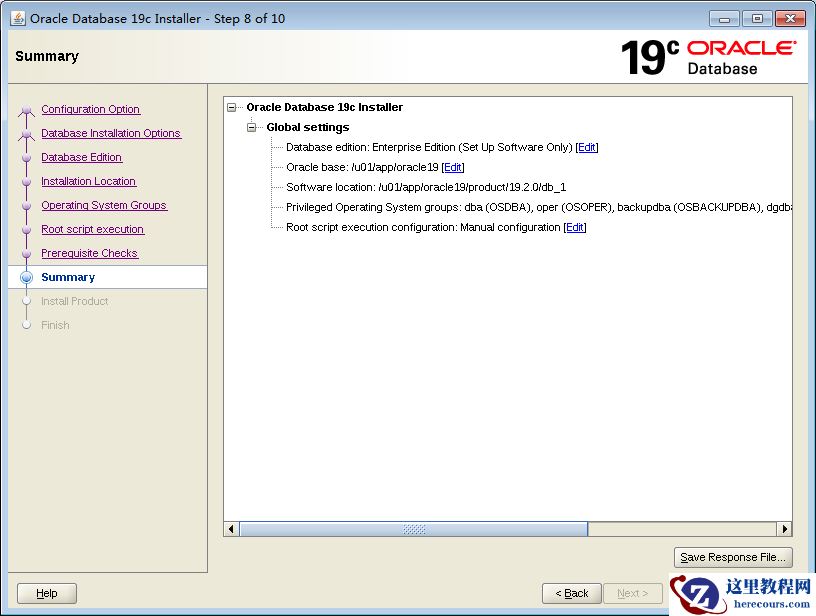The image size is (816, 616).
Task: Go to Database Installation Options step
Action: [x=111, y=133]
